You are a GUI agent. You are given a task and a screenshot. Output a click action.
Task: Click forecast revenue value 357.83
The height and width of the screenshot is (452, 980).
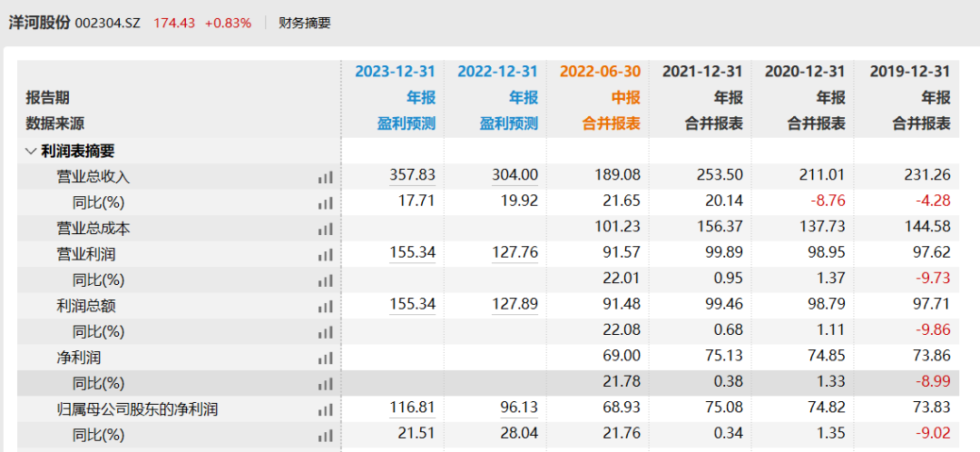point(412,174)
